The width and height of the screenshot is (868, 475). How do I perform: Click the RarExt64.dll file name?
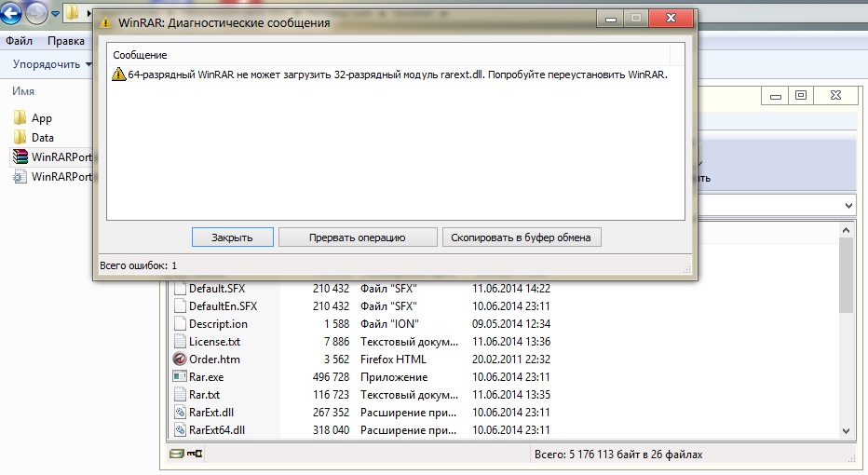click(x=217, y=430)
